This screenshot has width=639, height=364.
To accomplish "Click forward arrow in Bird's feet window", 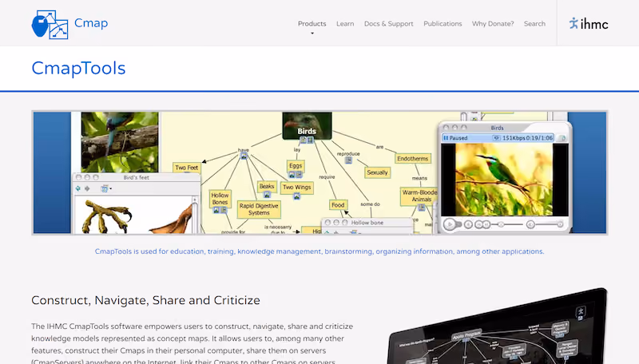I will coord(87,188).
